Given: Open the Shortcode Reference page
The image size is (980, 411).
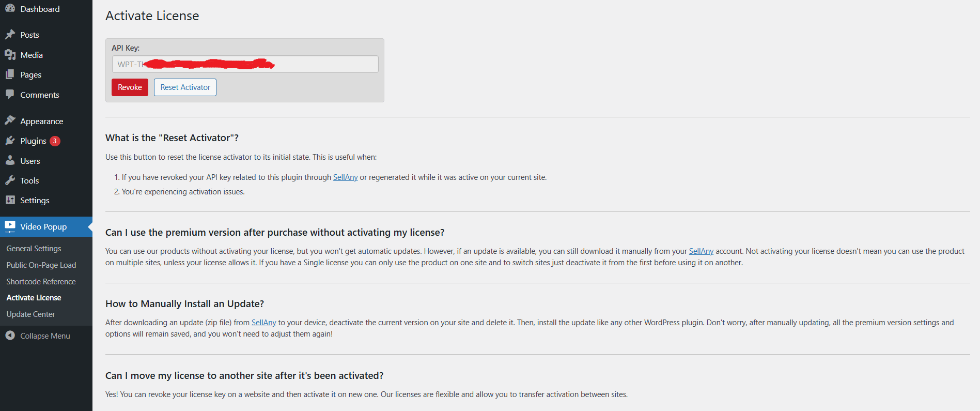Looking at the screenshot, I should tap(41, 282).
